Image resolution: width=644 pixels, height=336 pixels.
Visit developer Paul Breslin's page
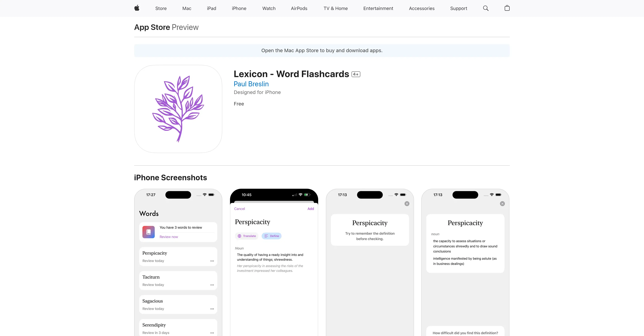click(x=251, y=84)
